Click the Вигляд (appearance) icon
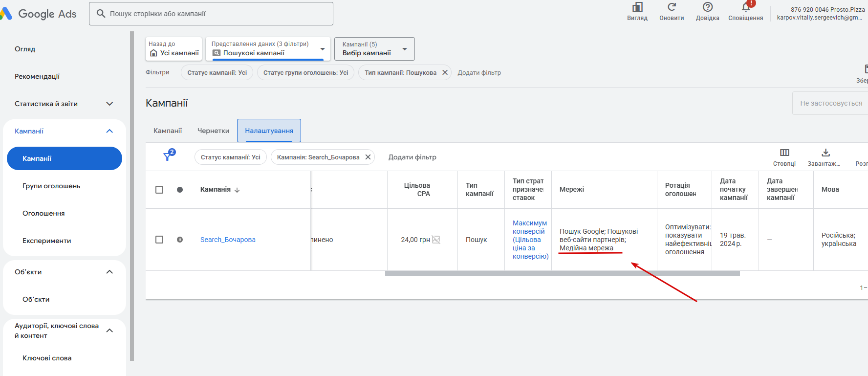This screenshot has height=376, width=868. [637, 7]
